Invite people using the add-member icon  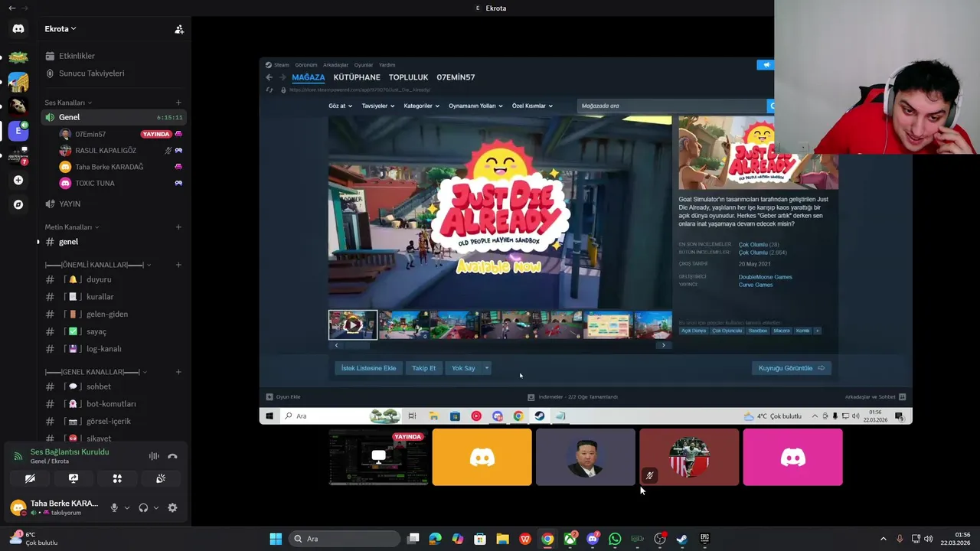point(179,29)
